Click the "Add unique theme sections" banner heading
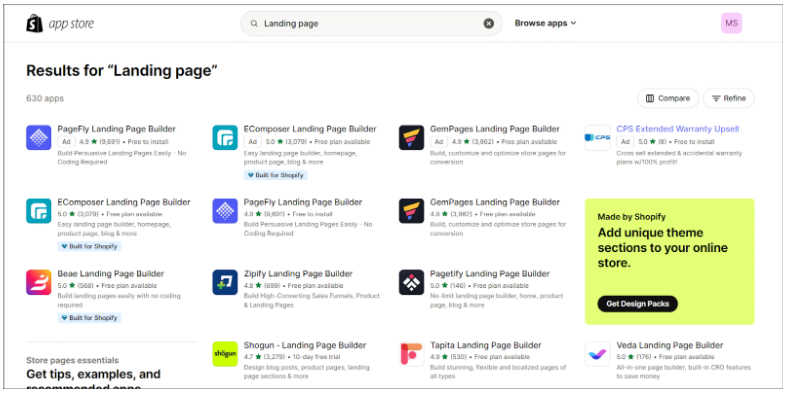Image resolution: width=788 pixels, height=393 pixels. (662, 248)
